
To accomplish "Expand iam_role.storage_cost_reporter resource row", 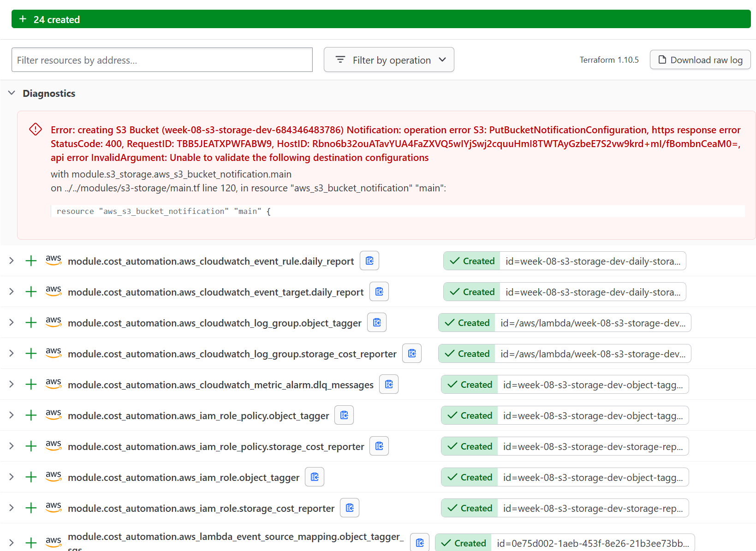I will tap(12, 508).
